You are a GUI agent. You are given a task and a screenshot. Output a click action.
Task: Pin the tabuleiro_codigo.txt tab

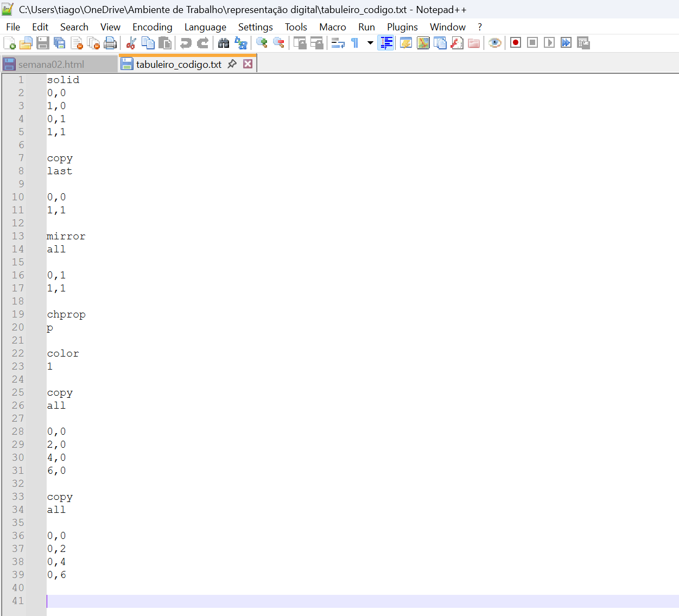click(232, 64)
